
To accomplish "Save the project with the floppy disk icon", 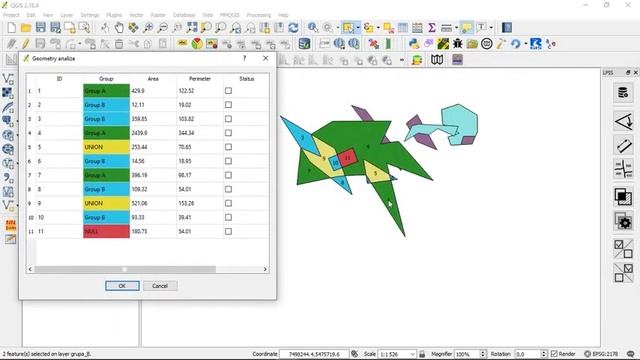I will pos(41,28).
